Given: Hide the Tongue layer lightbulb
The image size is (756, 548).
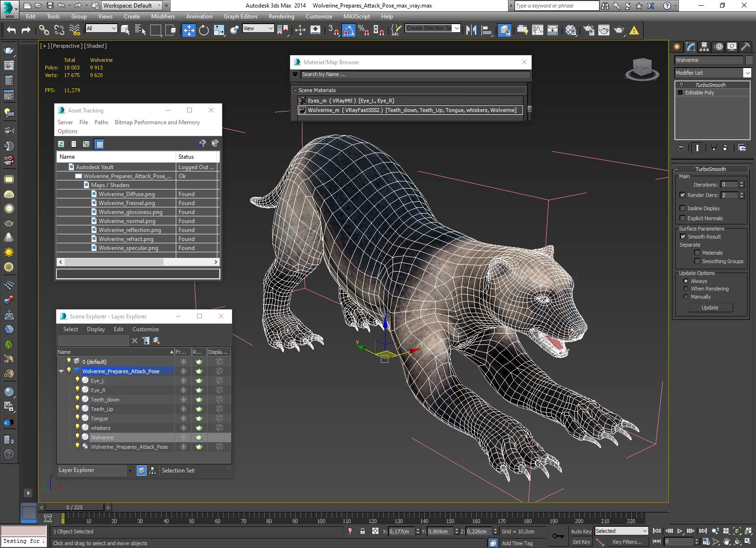Looking at the screenshot, I should coord(77,418).
